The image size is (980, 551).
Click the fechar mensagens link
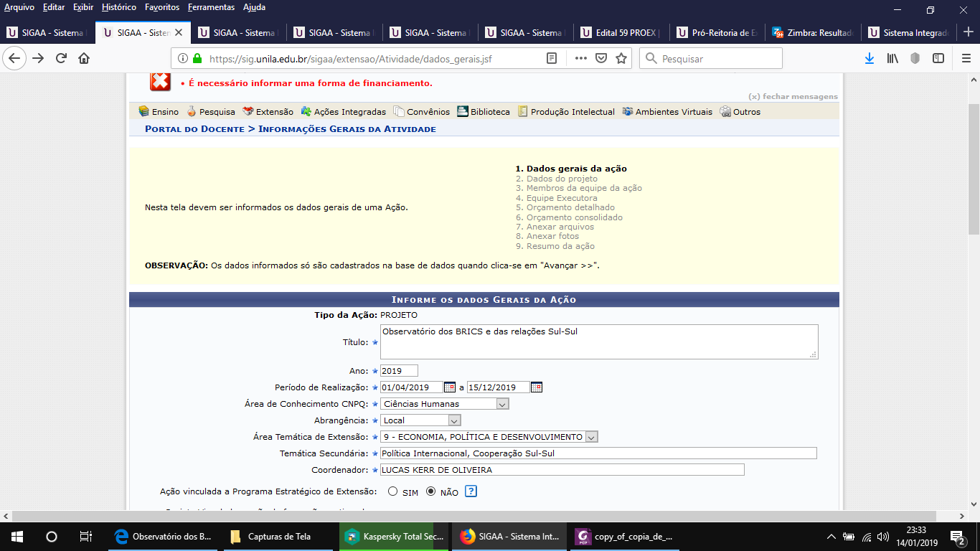tap(793, 96)
